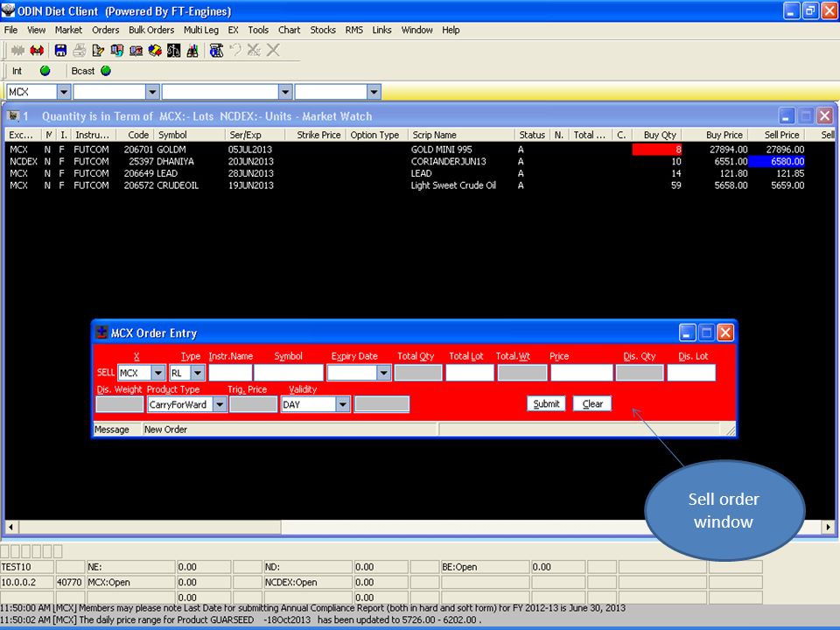Click the Market Watch window title icon
The height and width of the screenshot is (630, 840).
pyautogui.click(x=14, y=116)
